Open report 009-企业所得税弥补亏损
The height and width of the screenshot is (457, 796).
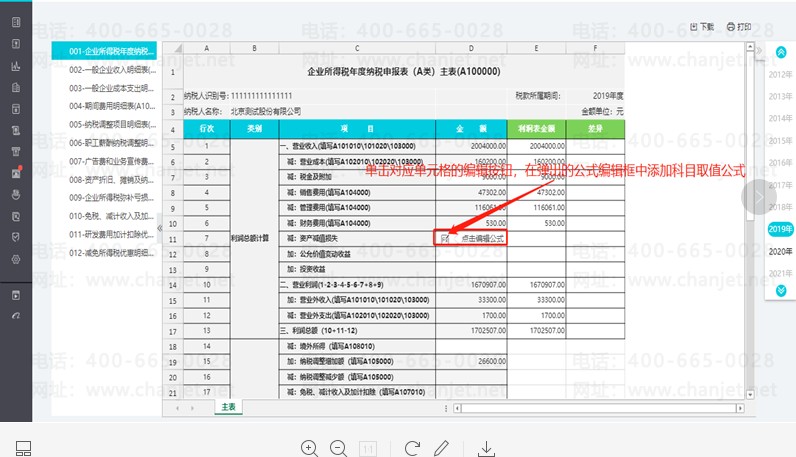coord(111,198)
